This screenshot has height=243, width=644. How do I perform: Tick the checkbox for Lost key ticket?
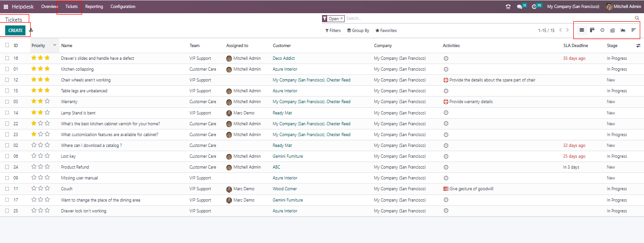click(7, 156)
